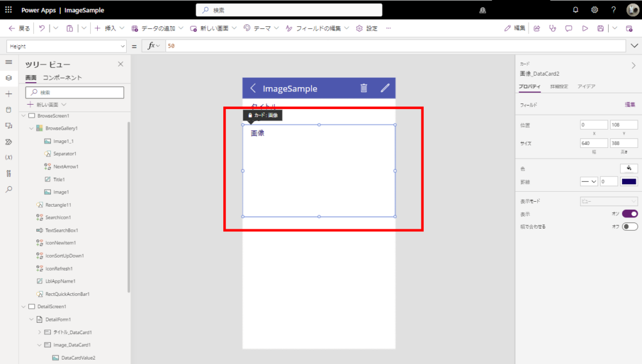Toggle the 表示 visibility switch
Image resolution: width=642 pixels, height=364 pixels.
click(629, 214)
